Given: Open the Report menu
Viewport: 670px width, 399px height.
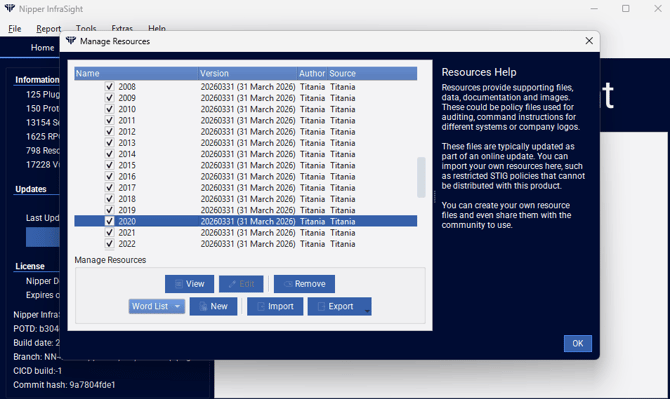Looking at the screenshot, I should pyautogui.click(x=48, y=29).
